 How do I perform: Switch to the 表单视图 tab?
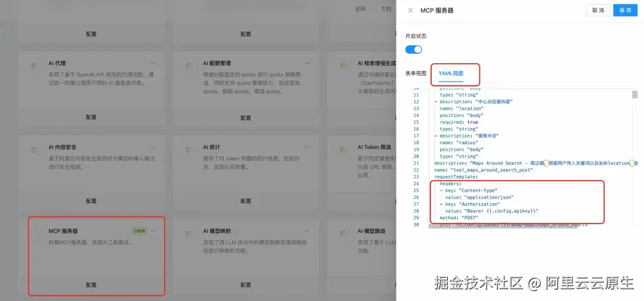coord(416,73)
